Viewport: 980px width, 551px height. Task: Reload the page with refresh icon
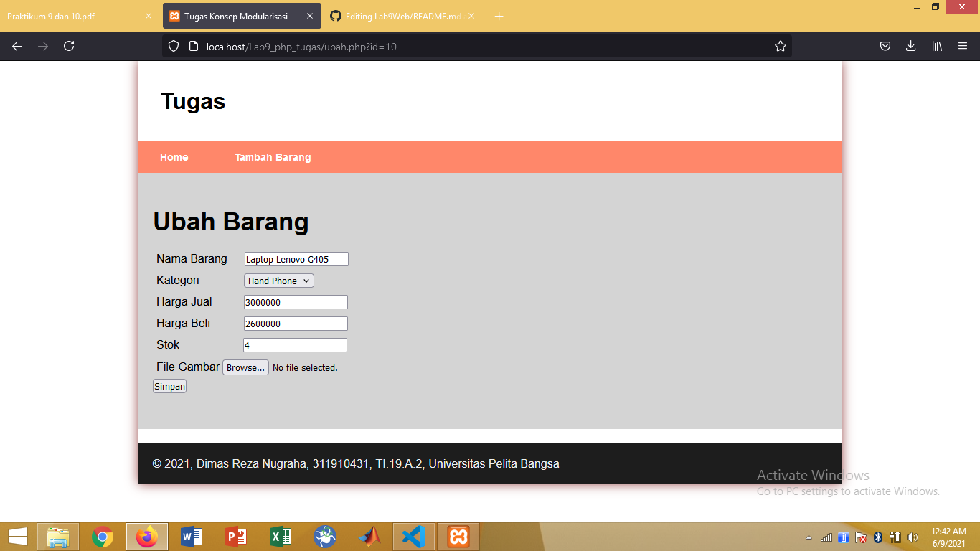tap(69, 46)
